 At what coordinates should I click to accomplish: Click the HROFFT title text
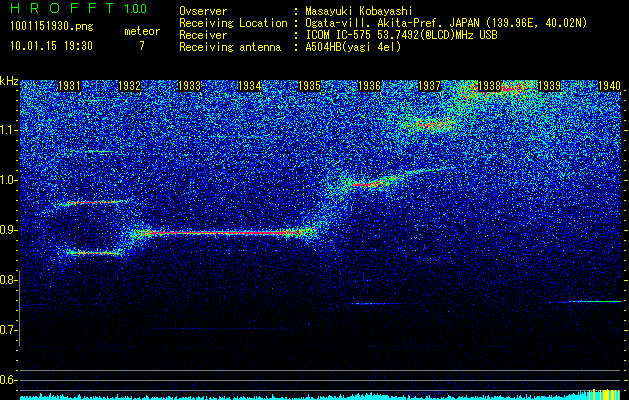[x=62, y=8]
